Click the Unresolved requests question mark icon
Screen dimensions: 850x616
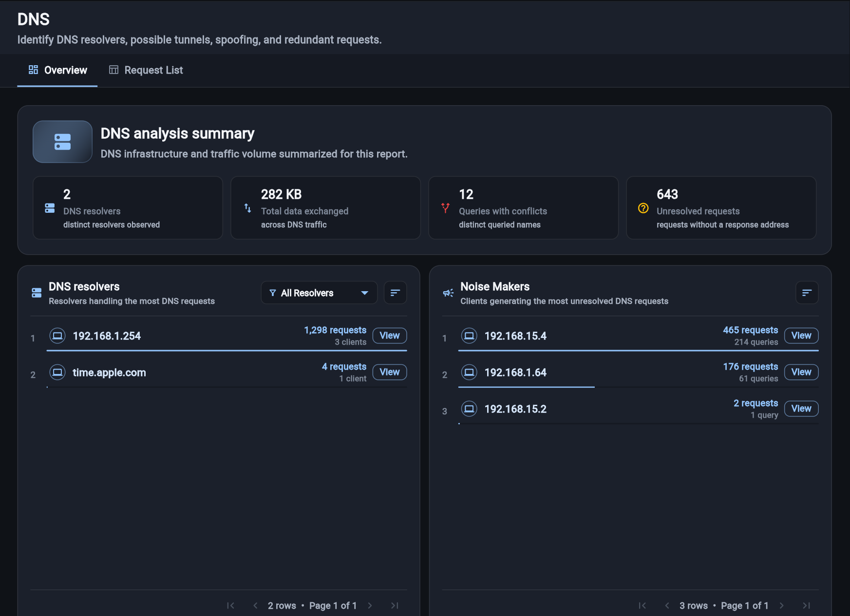pyautogui.click(x=643, y=208)
